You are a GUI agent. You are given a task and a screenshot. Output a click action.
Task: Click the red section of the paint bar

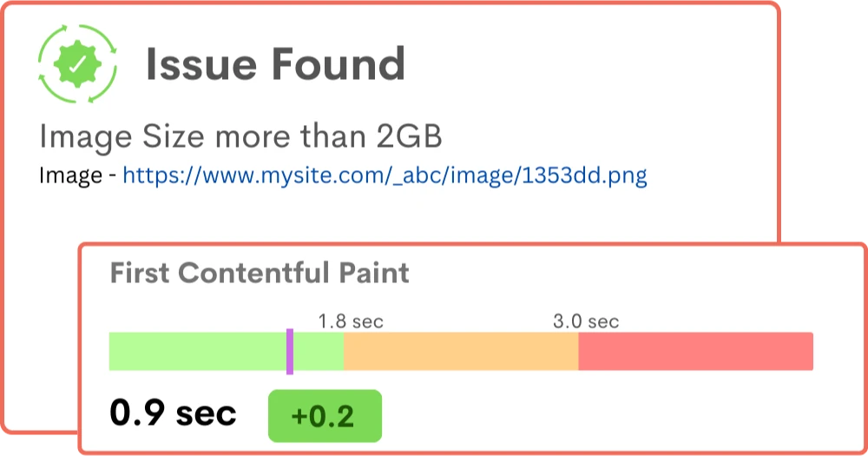[694, 352]
